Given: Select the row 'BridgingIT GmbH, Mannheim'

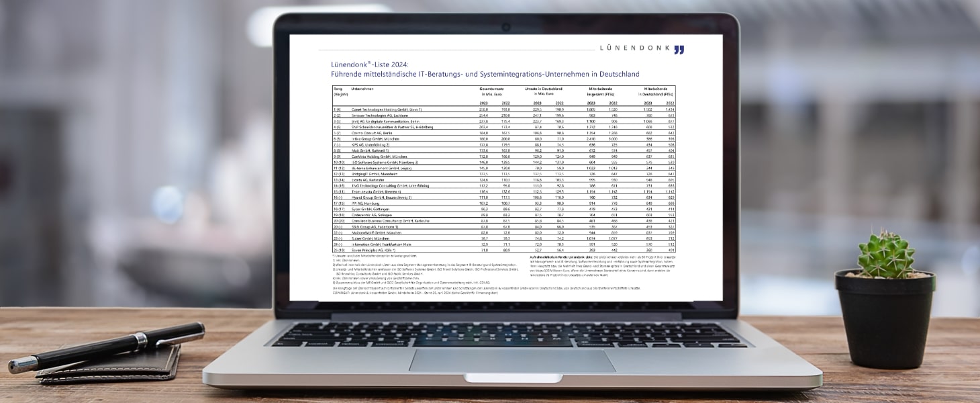Looking at the screenshot, I should 503,175.
